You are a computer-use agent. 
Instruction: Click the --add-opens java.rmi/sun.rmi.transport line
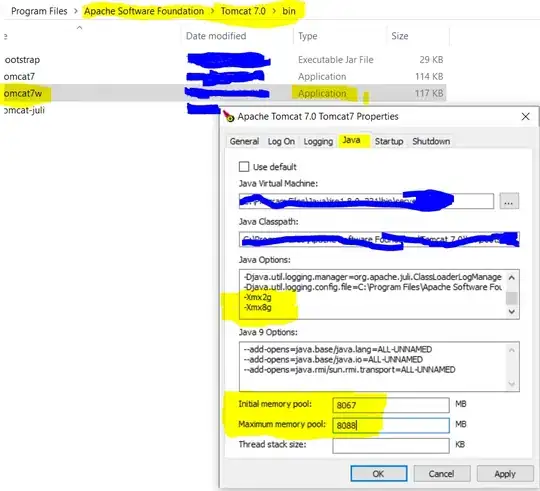pos(350,369)
